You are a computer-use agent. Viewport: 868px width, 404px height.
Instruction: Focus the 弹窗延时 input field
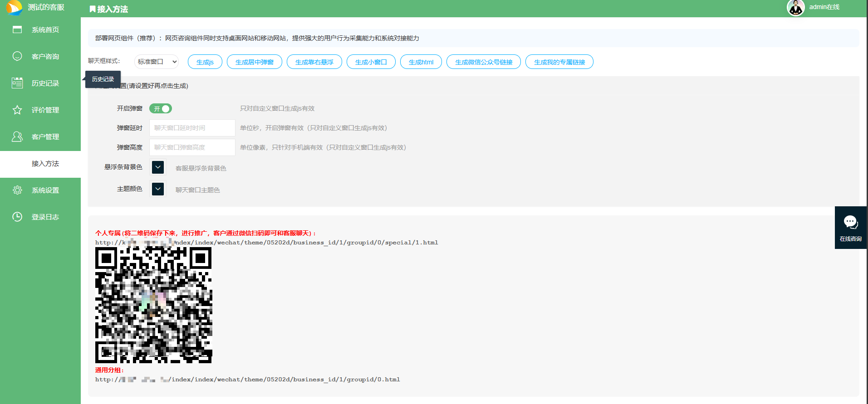192,128
